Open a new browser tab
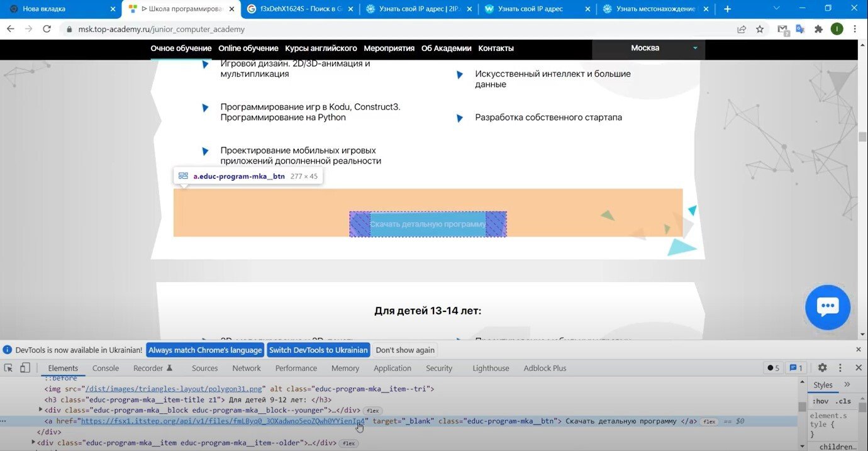 pyautogui.click(x=728, y=9)
